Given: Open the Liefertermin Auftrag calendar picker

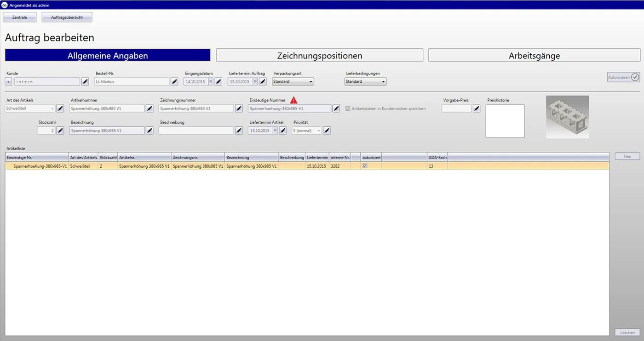Looking at the screenshot, I should coord(255,81).
